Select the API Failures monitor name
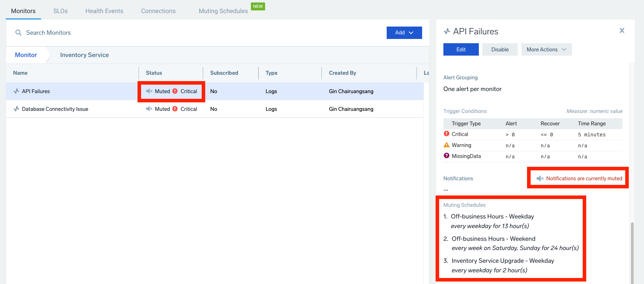 click(36, 91)
